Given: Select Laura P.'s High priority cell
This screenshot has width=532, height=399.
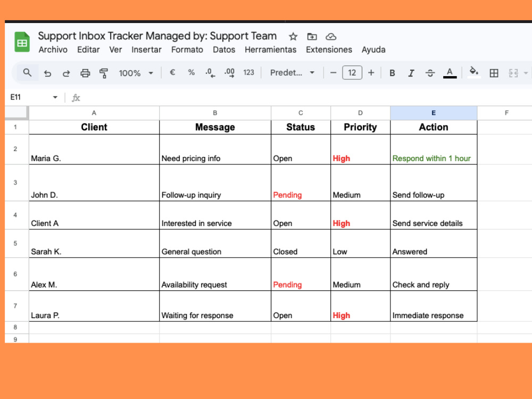Looking at the screenshot, I should coord(360,306).
